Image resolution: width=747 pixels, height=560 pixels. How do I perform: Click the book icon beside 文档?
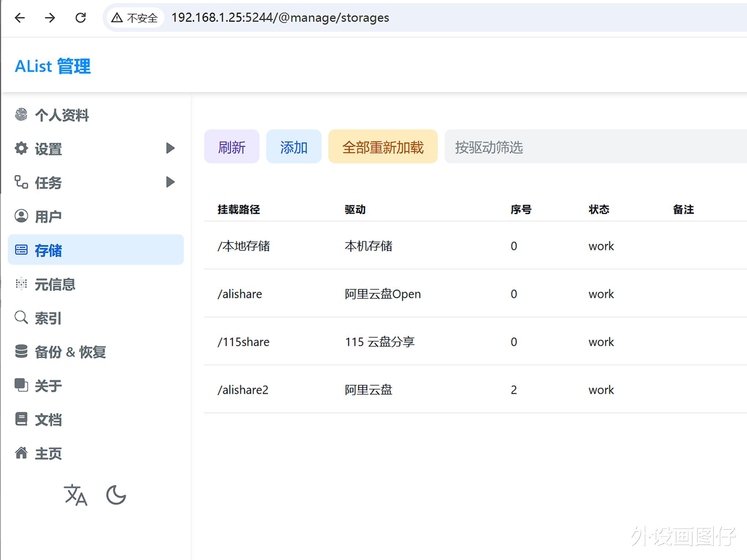(x=21, y=419)
